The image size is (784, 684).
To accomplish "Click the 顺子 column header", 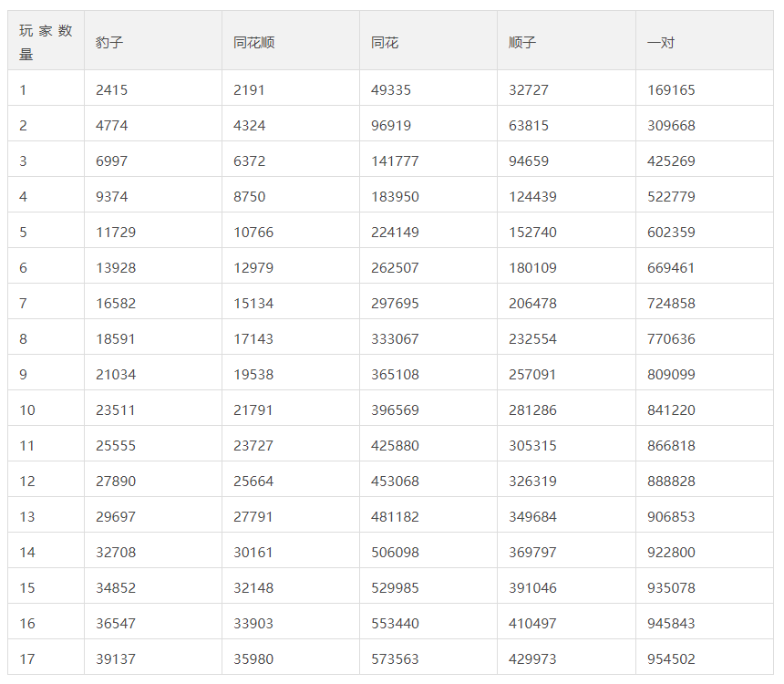I will click(522, 43).
